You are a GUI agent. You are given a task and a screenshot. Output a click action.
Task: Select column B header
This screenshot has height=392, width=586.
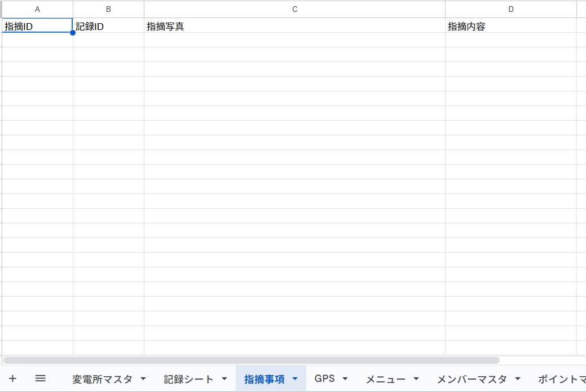tap(108, 10)
